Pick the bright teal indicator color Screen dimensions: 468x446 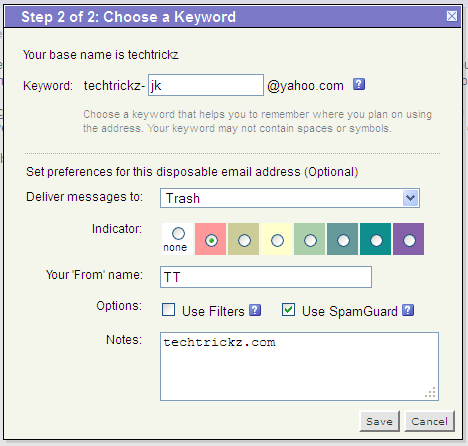tap(376, 240)
